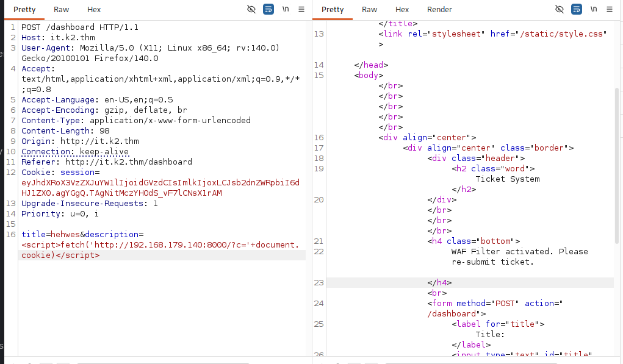The image size is (623, 364).
Task: Switch response panel to Pretty tab
Action: pyautogui.click(x=333, y=10)
